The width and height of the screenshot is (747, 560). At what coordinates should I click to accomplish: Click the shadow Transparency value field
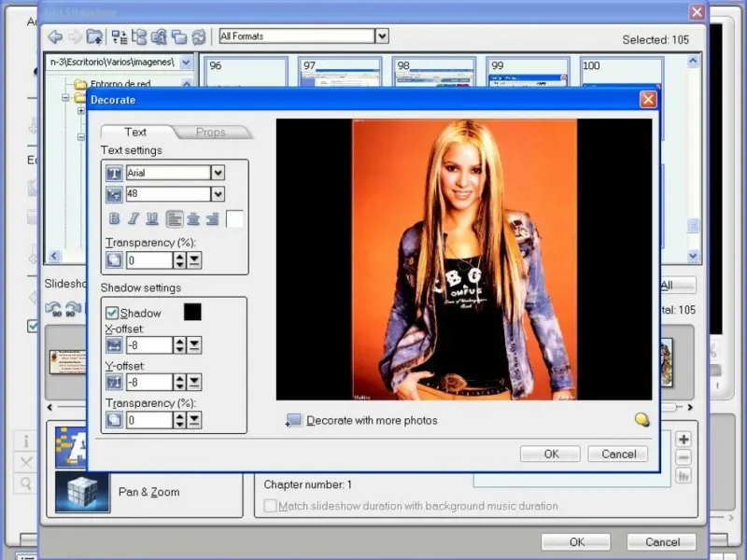[149, 420]
